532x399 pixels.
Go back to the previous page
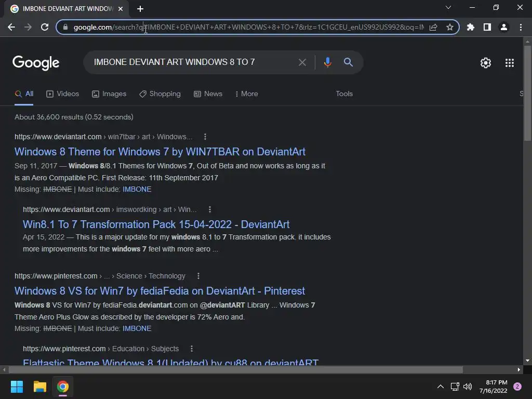pyautogui.click(x=11, y=27)
